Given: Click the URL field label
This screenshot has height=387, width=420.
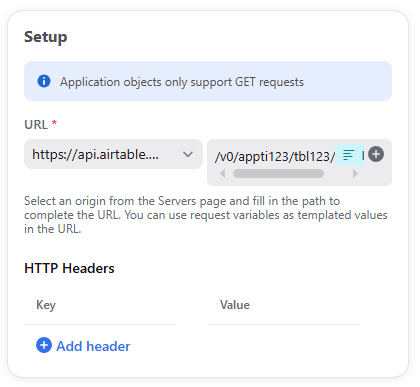Looking at the screenshot, I should pos(40,125).
